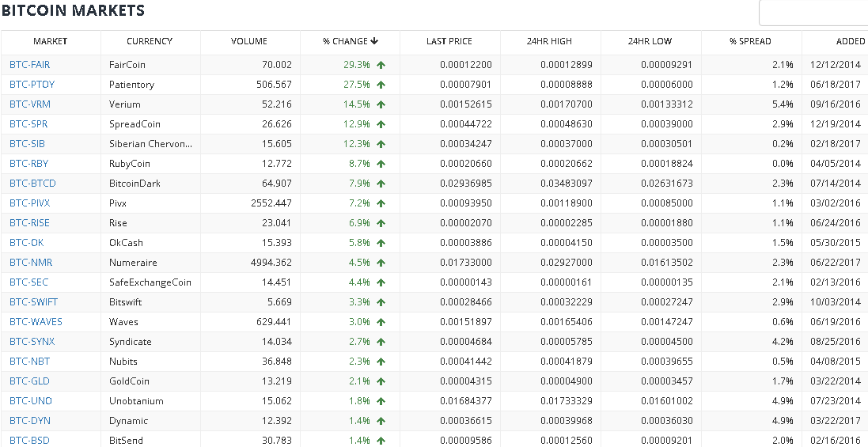Click green up arrow beside 4.4%
Screen dimensions: 868x447
point(381,282)
